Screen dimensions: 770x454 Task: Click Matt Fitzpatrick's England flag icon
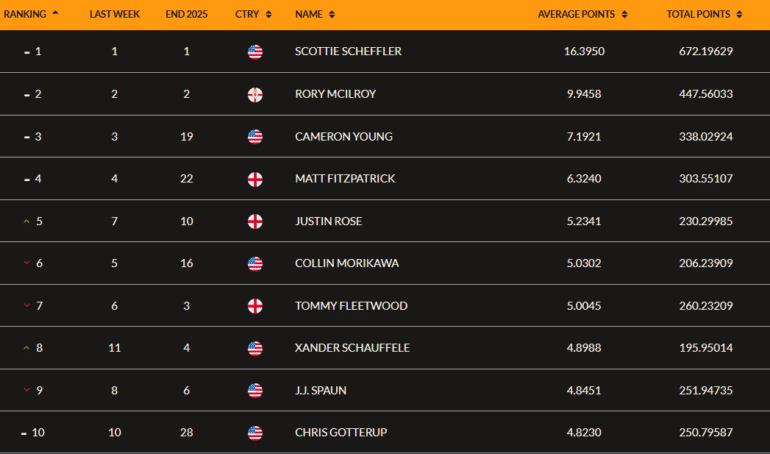tap(255, 179)
